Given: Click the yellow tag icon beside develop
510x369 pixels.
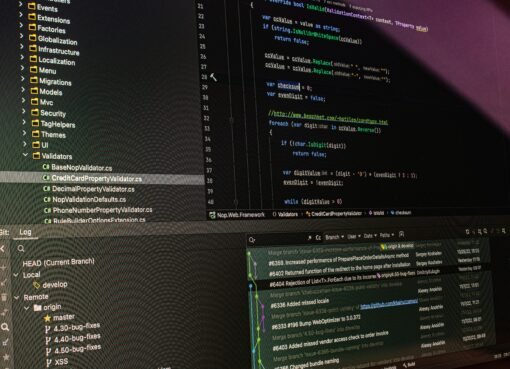Looking at the screenshot, I should coord(36,285).
